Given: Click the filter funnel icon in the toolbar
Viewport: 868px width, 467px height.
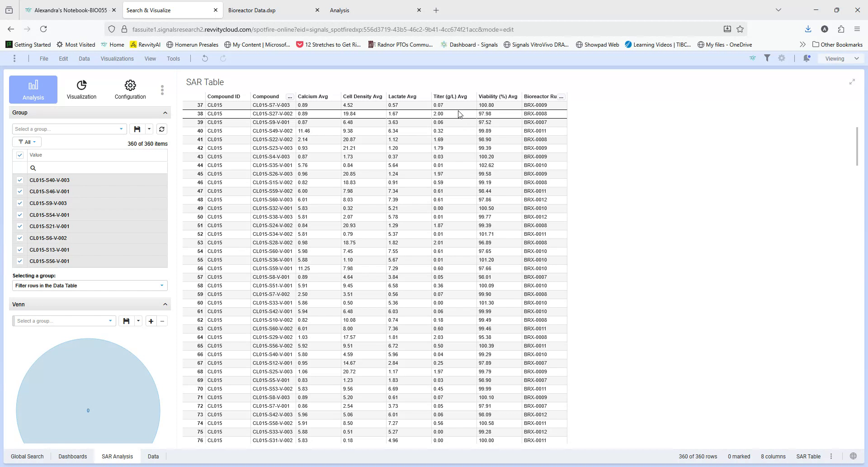Looking at the screenshot, I should coord(768,58).
